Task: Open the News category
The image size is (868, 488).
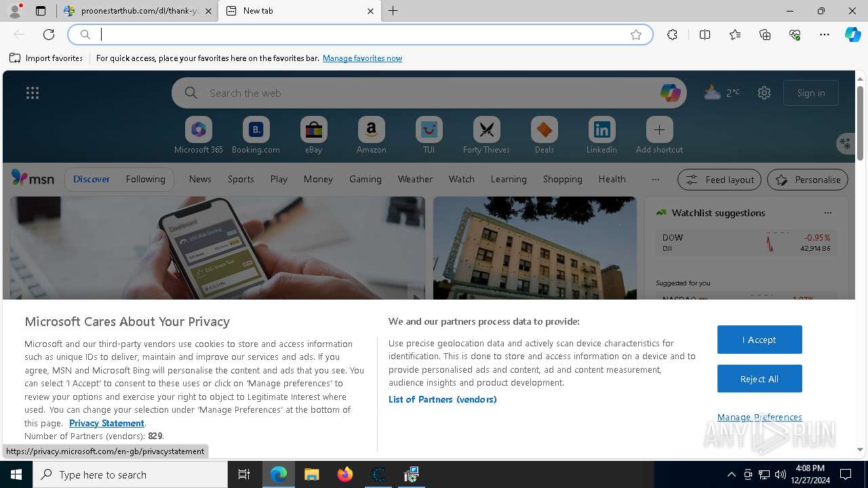Action: 200,179
